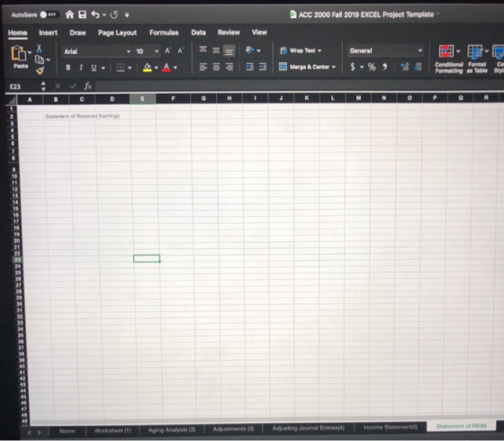Open the Income Statement(5) sheet tab
This screenshot has height=441, width=504.
click(x=391, y=427)
